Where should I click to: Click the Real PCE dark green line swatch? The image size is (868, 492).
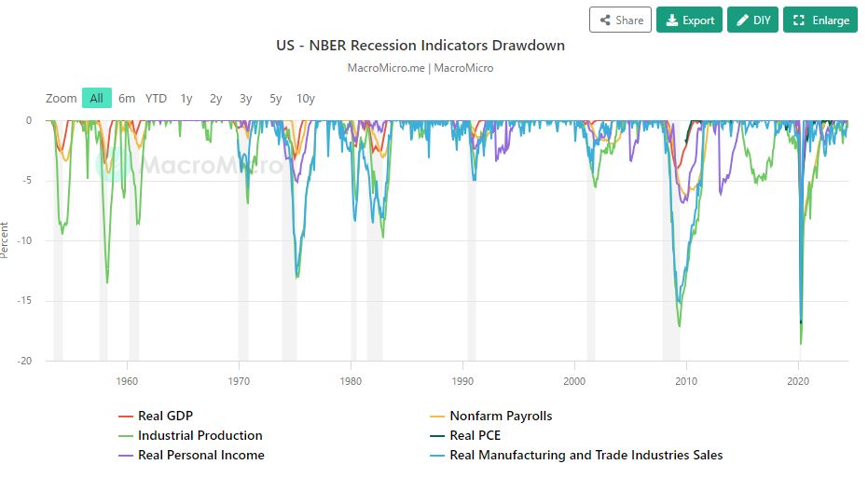click(x=436, y=435)
